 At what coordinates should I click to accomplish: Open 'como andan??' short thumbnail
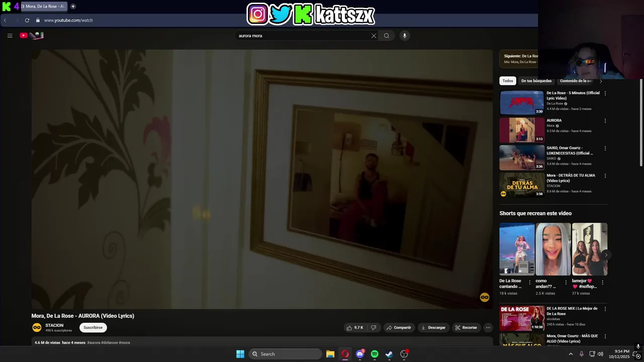click(x=553, y=249)
